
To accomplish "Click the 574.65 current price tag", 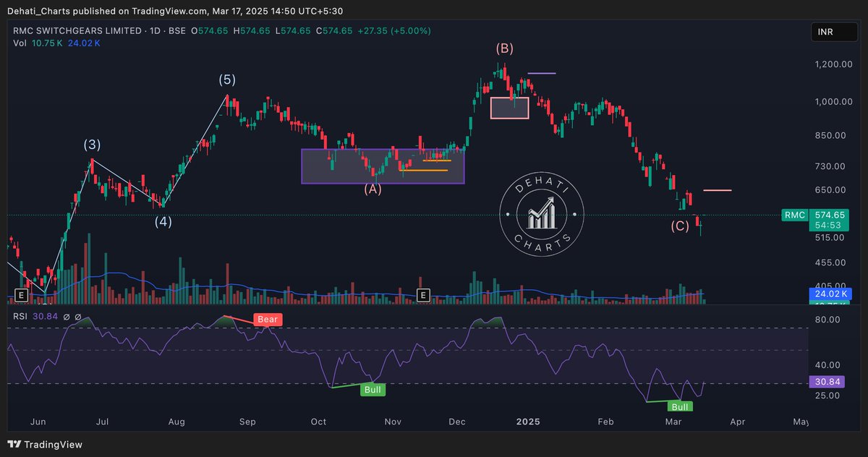I will (x=829, y=215).
